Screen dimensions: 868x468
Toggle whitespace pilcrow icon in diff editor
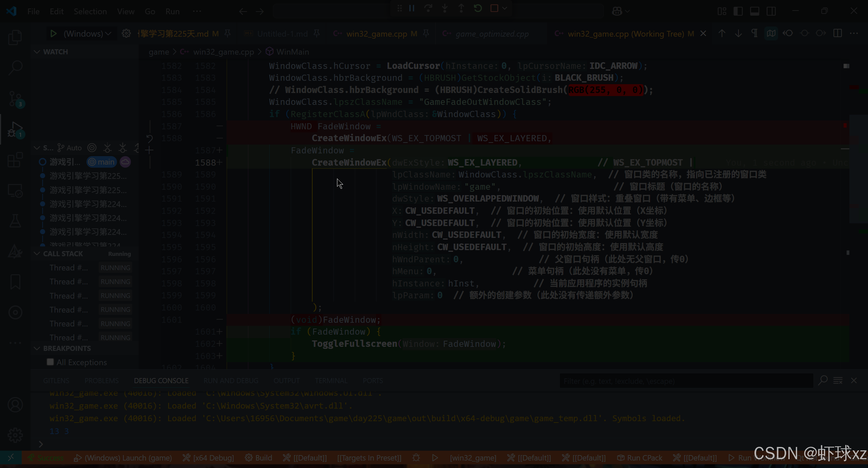[754, 33]
